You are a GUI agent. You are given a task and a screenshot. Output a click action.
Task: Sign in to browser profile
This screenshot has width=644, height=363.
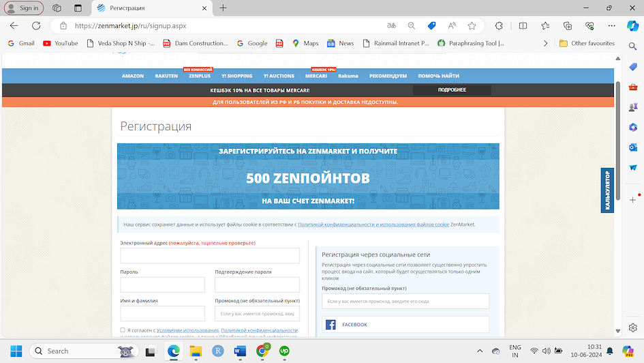tap(24, 8)
